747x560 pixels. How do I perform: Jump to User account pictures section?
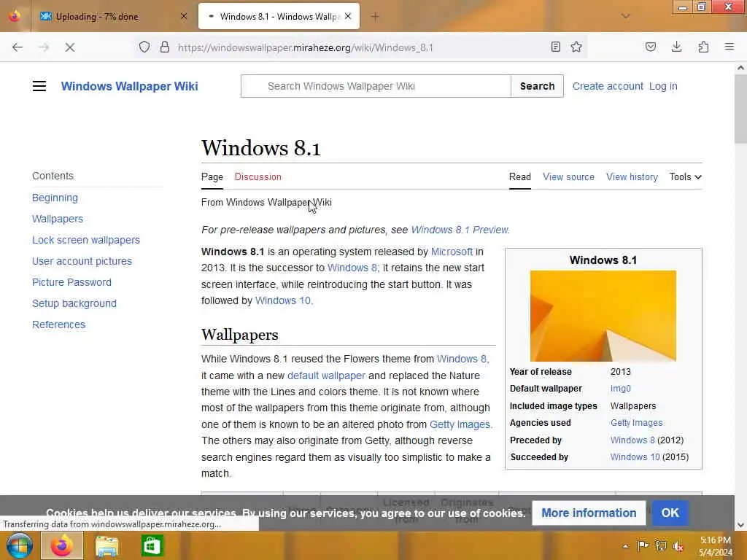[x=82, y=262]
